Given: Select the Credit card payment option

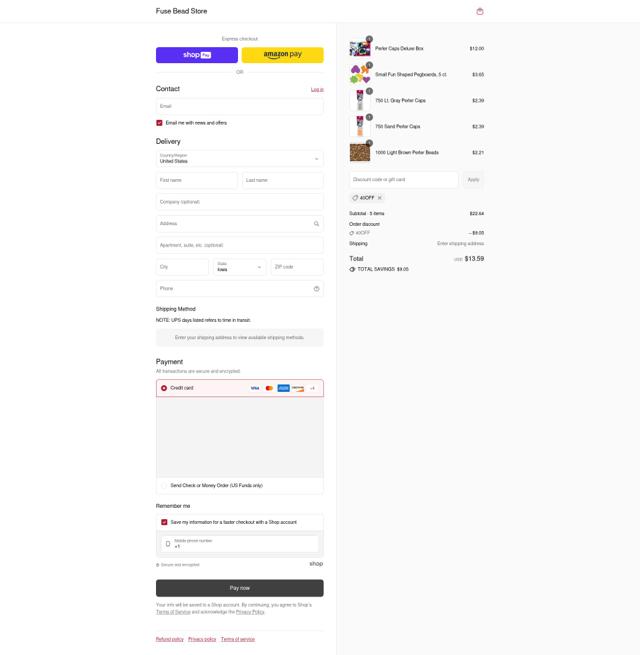Looking at the screenshot, I should pyautogui.click(x=164, y=388).
